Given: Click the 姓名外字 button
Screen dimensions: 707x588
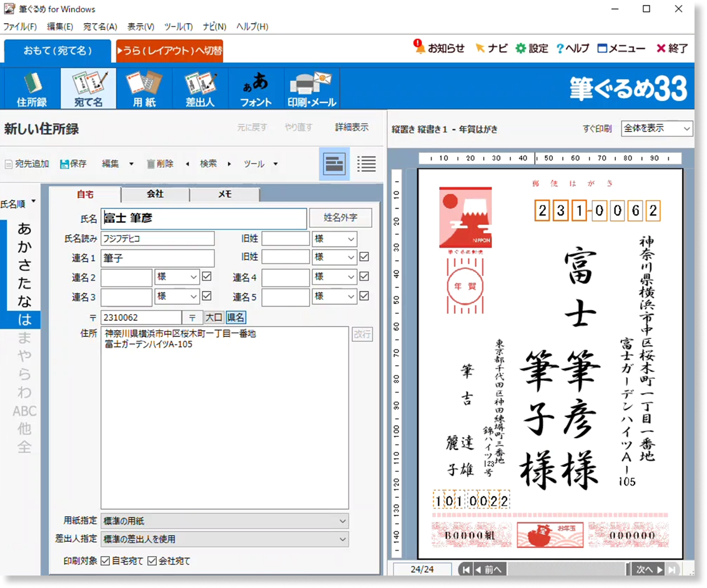Looking at the screenshot, I should pos(340,218).
